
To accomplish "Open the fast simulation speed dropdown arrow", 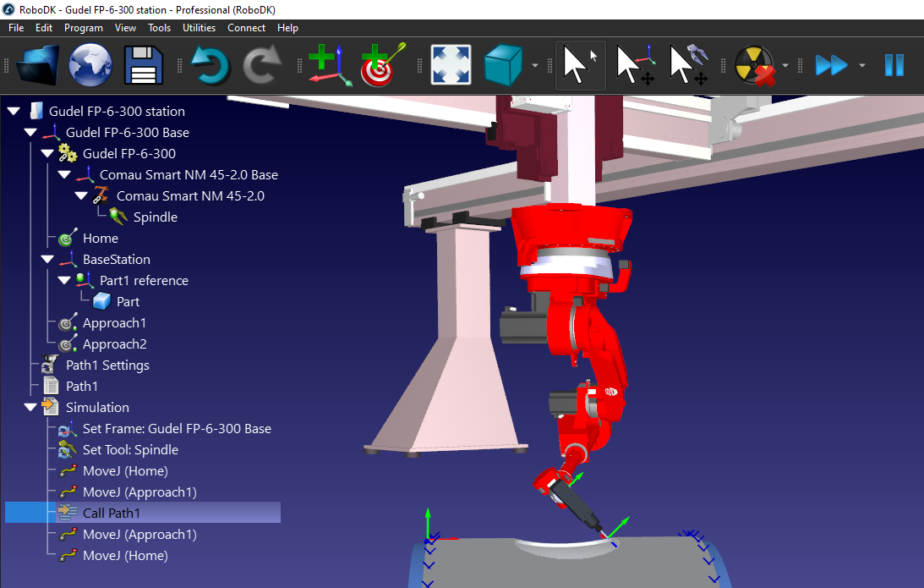I will 861,65.
